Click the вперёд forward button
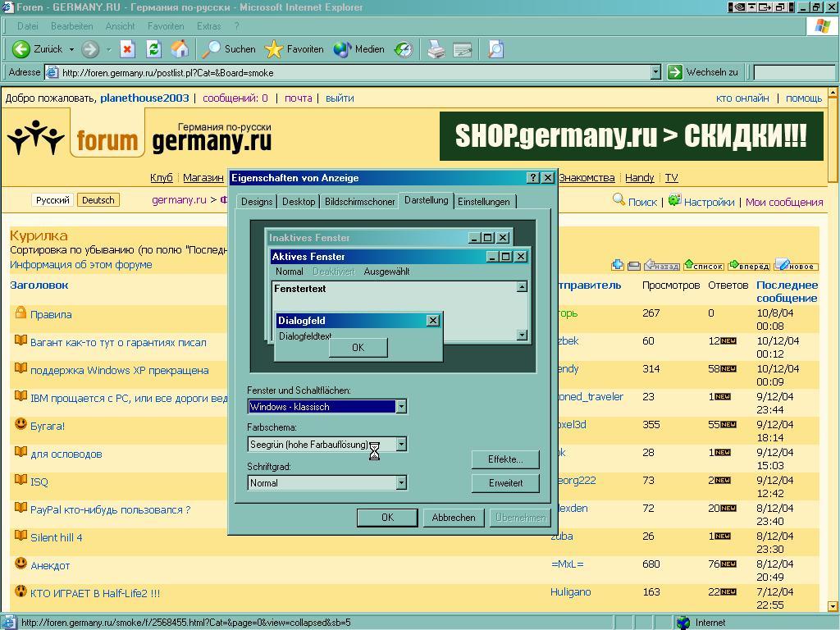The width and height of the screenshot is (840, 630). [x=750, y=265]
